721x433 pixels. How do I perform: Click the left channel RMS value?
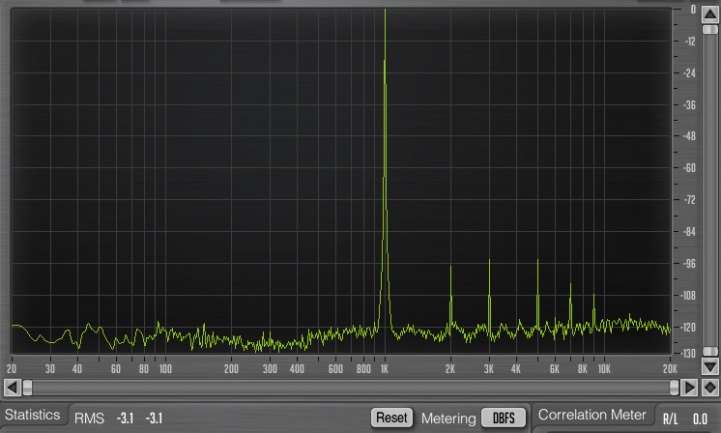click(x=125, y=418)
